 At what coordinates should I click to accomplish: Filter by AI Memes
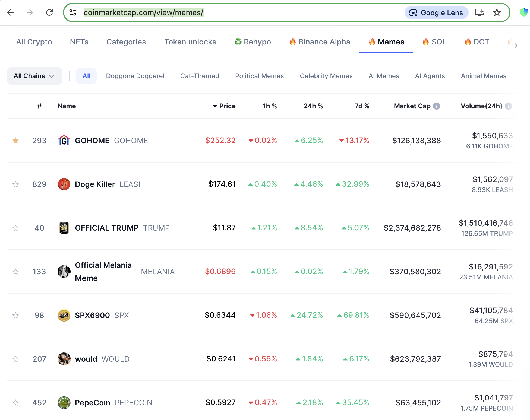(384, 76)
